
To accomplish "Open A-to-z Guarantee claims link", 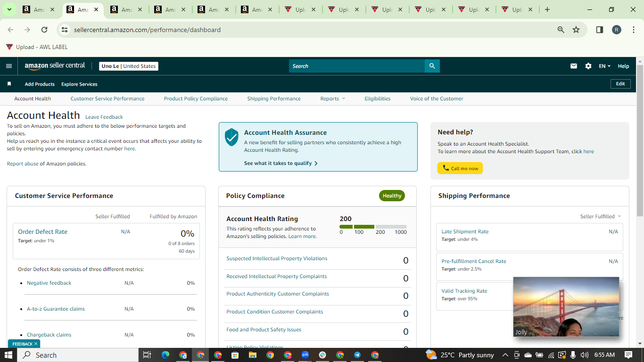I will [x=56, y=309].
